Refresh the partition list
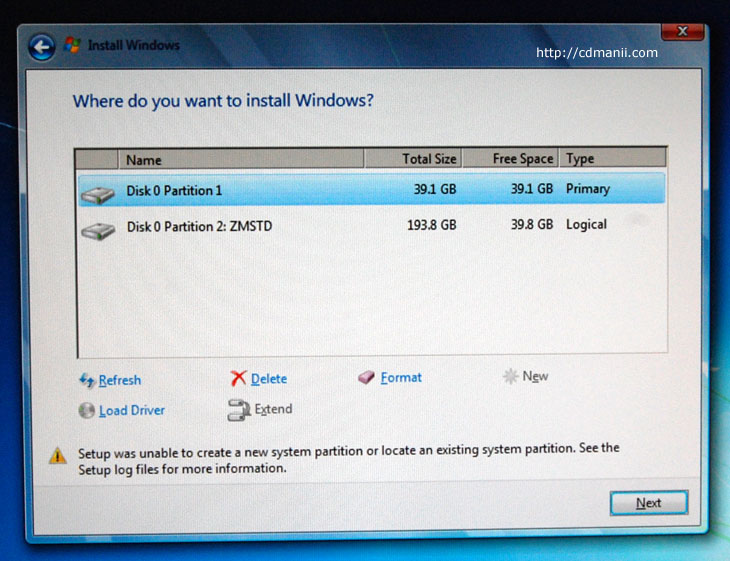This screenshot has height=561, width=730. (x=120, y=380)
